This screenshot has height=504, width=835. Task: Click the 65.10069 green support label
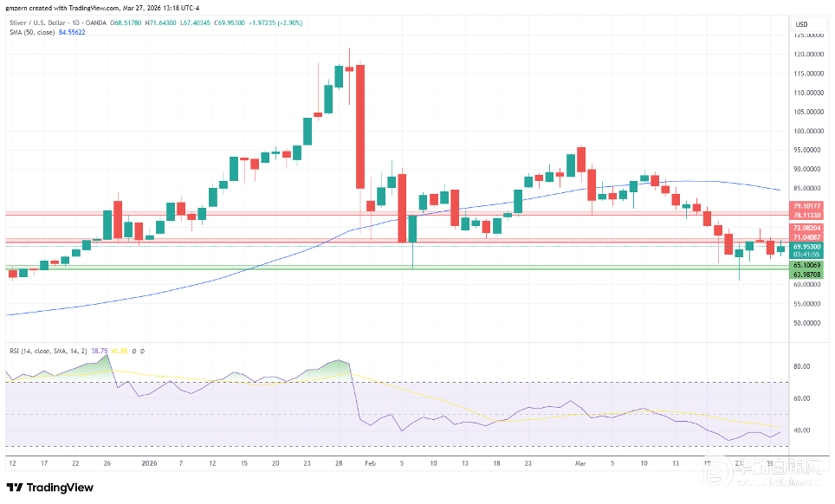pos(807,266)
